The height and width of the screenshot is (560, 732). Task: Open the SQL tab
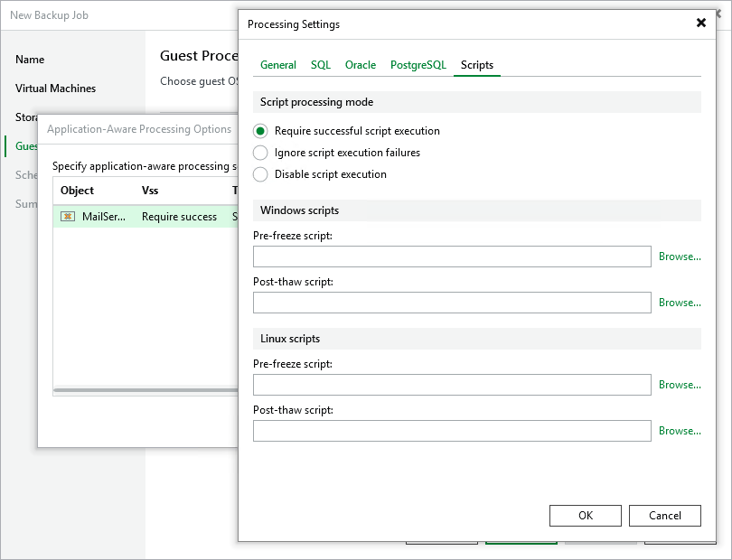(321, 65)
